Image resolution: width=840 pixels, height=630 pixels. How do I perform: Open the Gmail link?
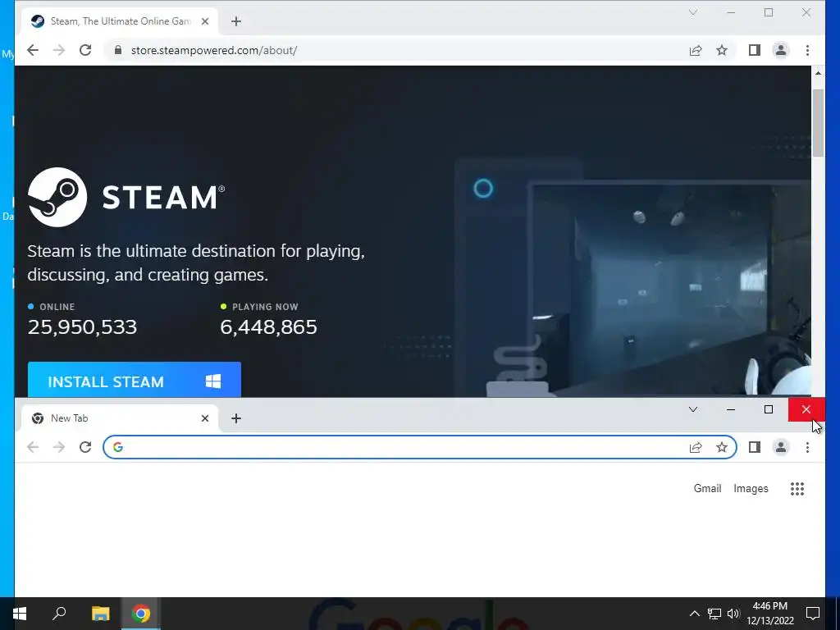pos(708,489)
